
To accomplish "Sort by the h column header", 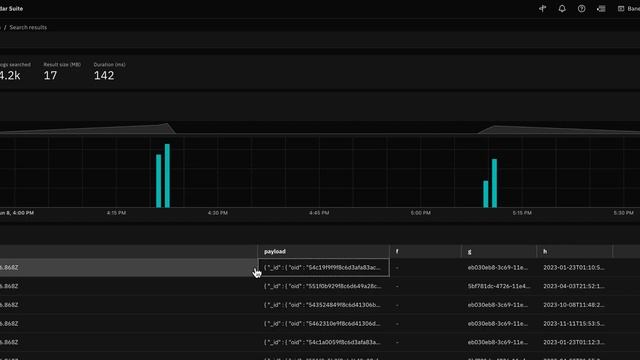I will 574,251.
